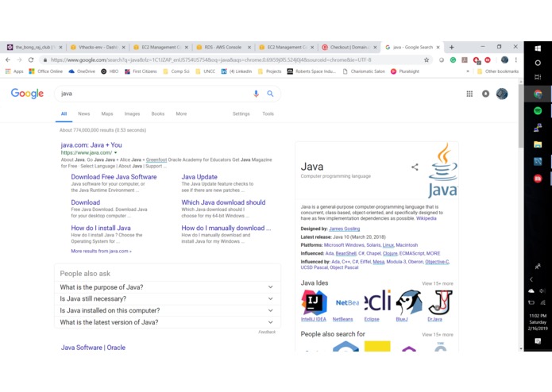Open File Explorer from the taskbar
This screenshot has height=392, width=552.
coord(538,144)
